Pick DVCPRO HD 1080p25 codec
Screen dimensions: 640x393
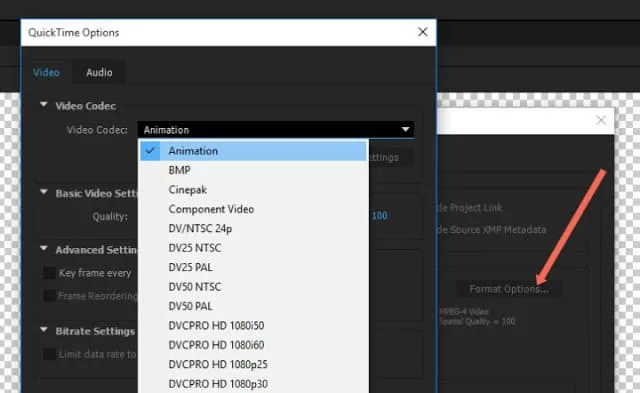click(253, 364)
